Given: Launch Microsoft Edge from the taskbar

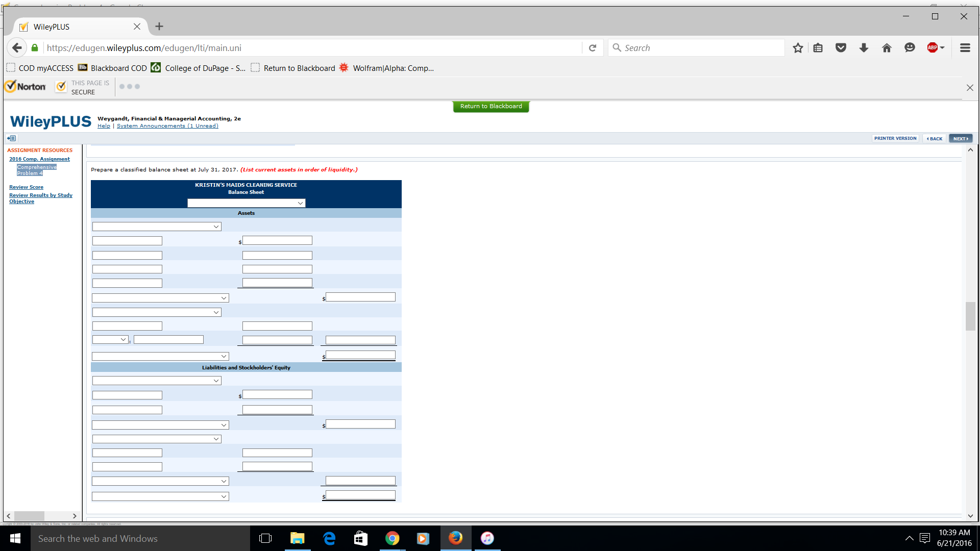Looking at the screenshot, I should pyautogui.click(x=329, y=538).
